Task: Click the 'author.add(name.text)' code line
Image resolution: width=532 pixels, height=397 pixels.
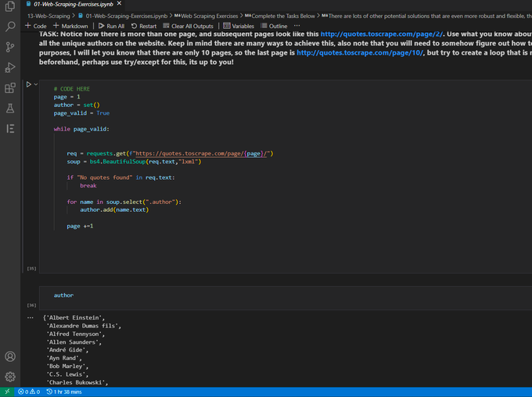Action: (114, 210)
